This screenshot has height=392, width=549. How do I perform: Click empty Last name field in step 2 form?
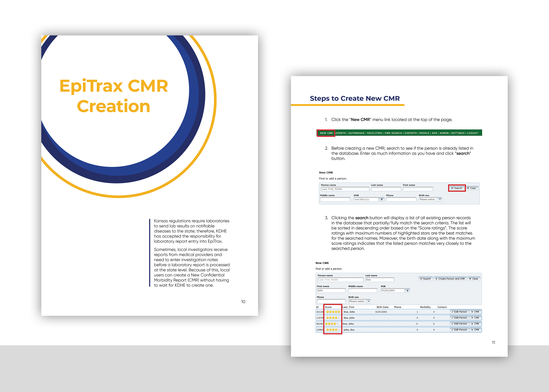coord(386,189)
